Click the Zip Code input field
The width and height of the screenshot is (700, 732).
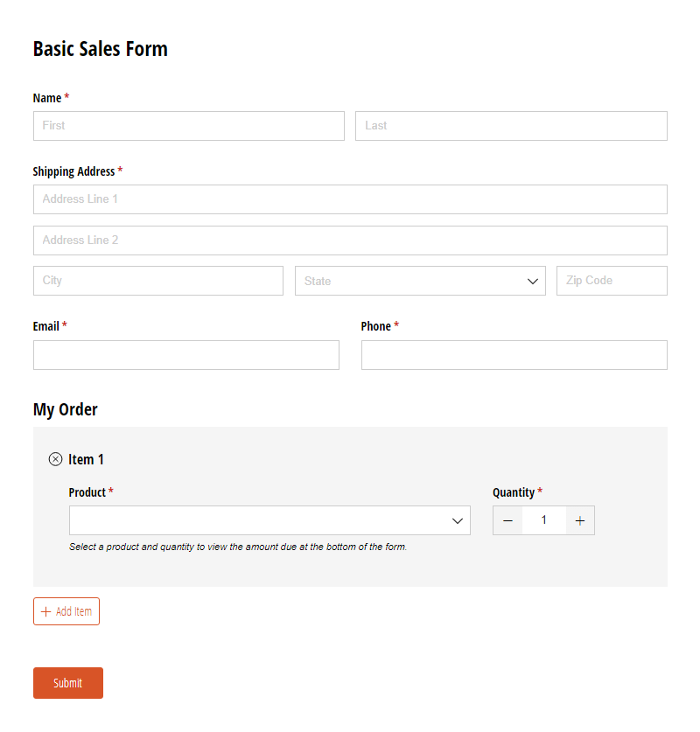[612, 281]
